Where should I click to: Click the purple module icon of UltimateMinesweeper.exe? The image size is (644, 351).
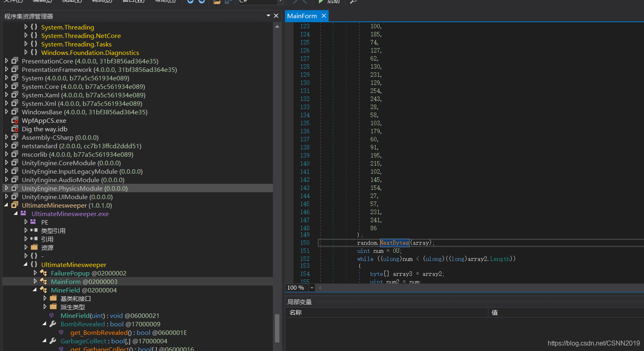tap(23, 213)
